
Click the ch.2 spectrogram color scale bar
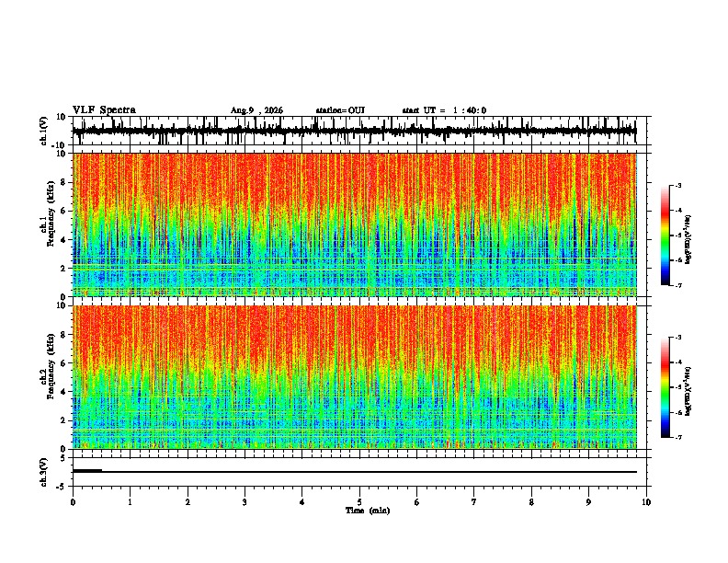point(665,387)
